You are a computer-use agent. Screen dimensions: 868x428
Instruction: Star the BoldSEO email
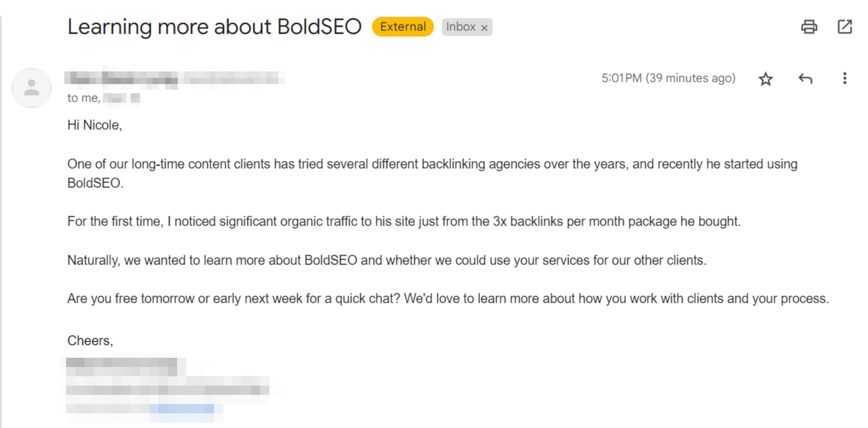(766, 79)
